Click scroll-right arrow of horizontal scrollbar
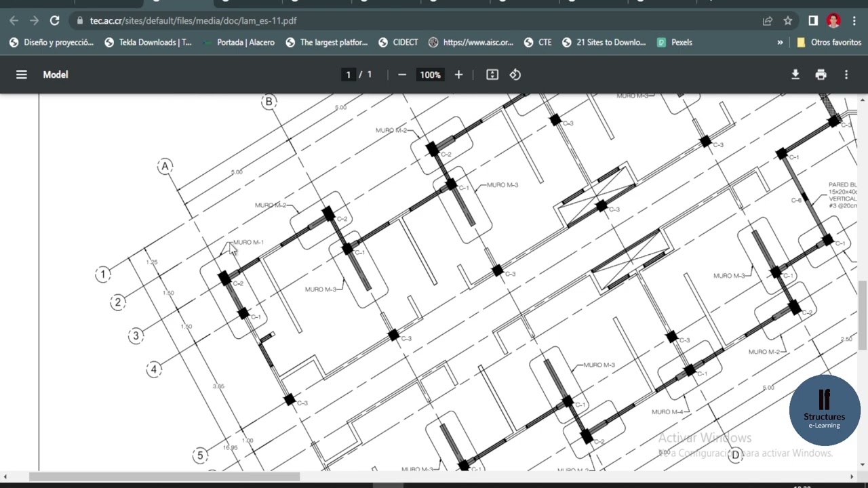The width and height of the screenshot is (868, 488). [853, 477]
